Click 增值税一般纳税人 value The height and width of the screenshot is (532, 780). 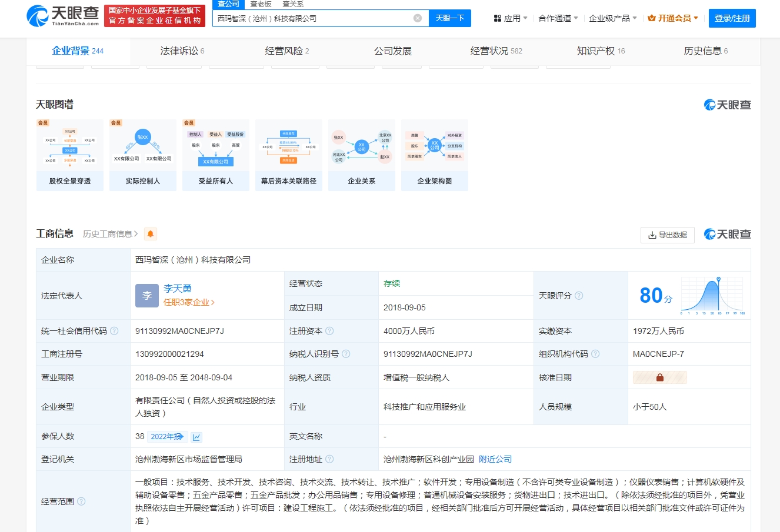click(416, 377)
